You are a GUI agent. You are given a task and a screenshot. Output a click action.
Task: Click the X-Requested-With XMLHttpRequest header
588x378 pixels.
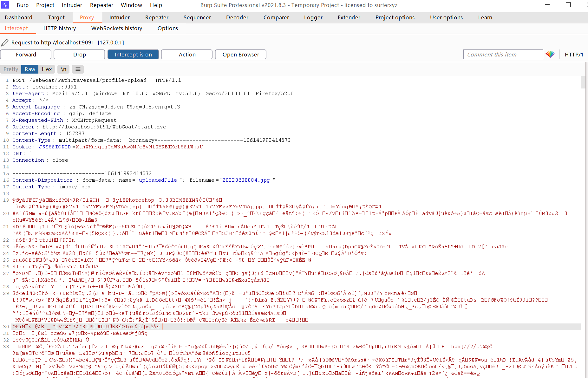pyautogui.click(x=64, y=120)
